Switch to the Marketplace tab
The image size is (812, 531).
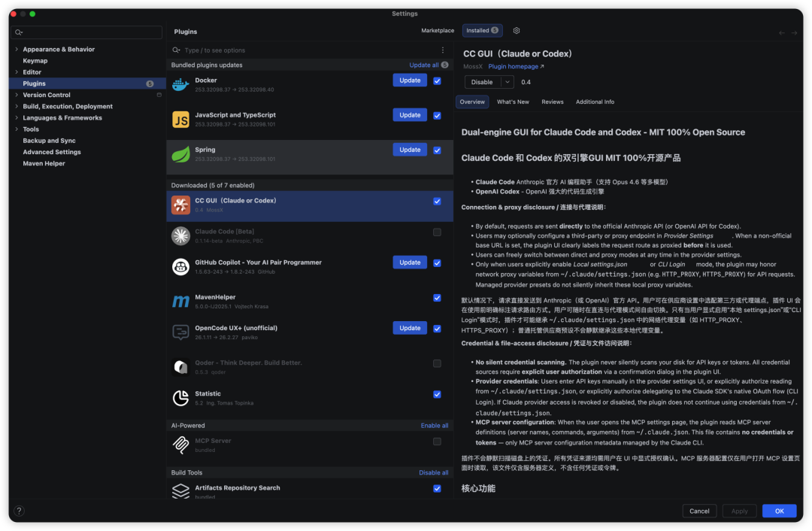point(438,31)
